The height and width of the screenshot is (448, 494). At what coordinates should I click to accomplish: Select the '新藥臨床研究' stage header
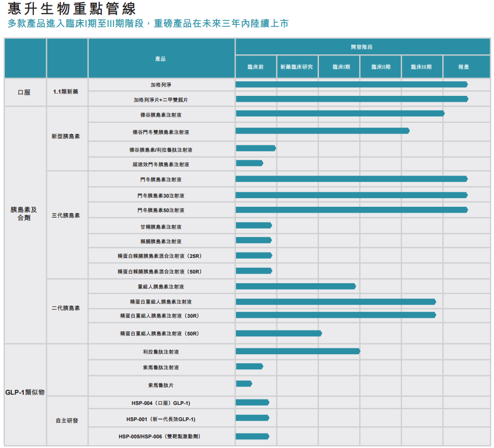297,67
